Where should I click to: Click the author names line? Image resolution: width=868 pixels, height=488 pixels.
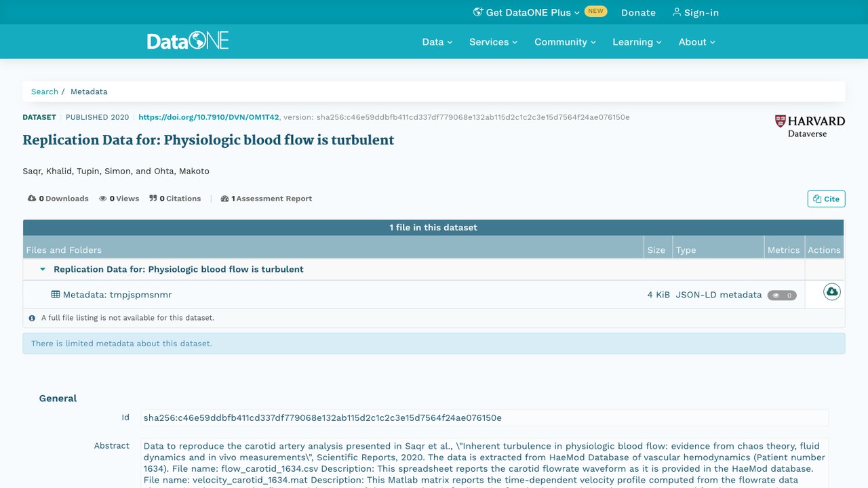pos(116,171)
